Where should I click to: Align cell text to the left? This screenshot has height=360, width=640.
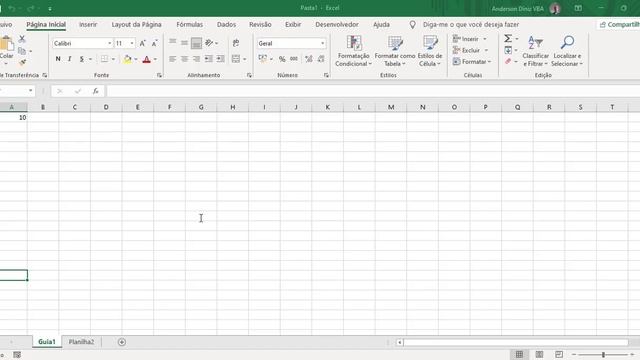point(173,59)
